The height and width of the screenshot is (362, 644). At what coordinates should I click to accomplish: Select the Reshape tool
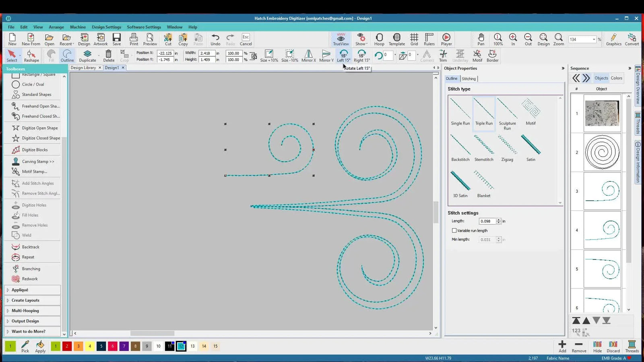click(x=31, y=56)
